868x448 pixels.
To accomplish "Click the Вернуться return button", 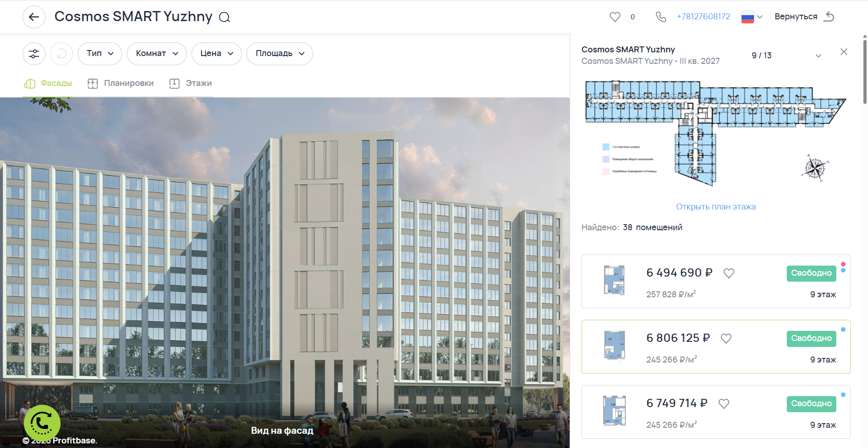I will coord(804,17).
